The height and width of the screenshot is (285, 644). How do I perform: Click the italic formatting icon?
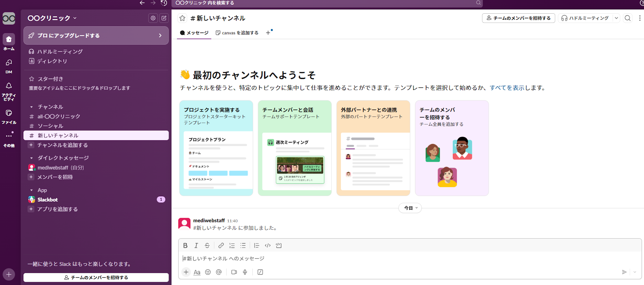tap(196, 245)
